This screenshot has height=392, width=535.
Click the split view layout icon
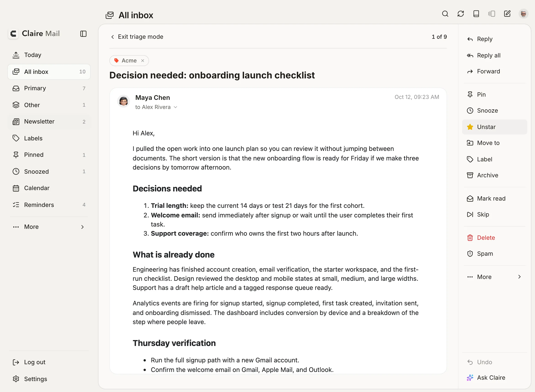491,14
